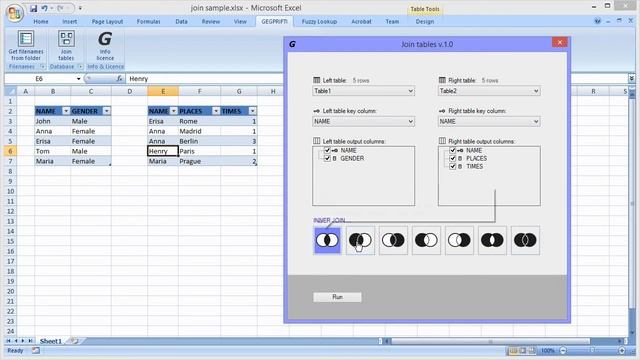Pick right-only join icon with white overlap
The image size is (640, 360).
(459, 240)
